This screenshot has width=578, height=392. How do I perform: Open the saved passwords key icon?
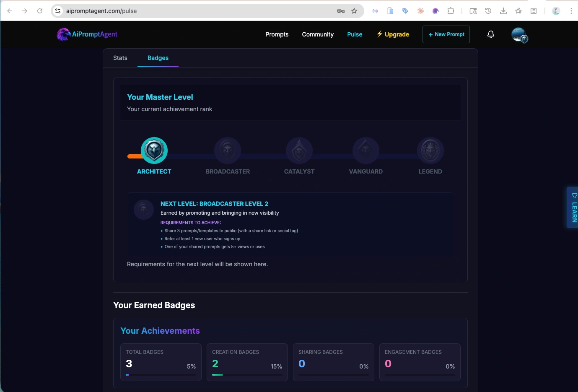[341, 11]
